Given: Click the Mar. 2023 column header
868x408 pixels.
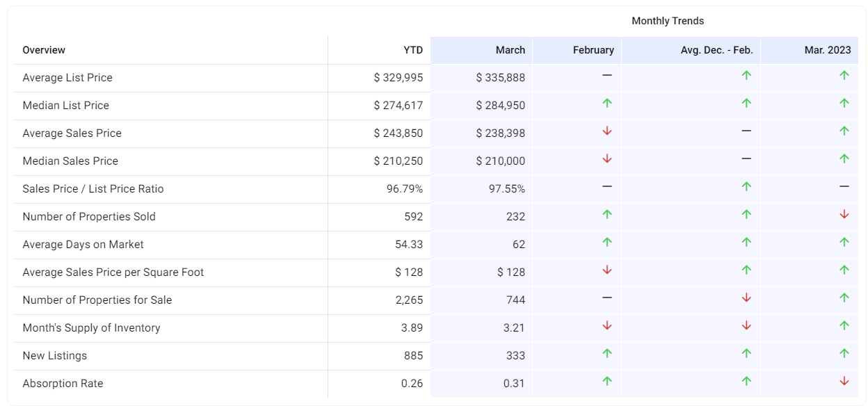Looking at the screenshot, I should pyautogui.click(x=829, y=50).
